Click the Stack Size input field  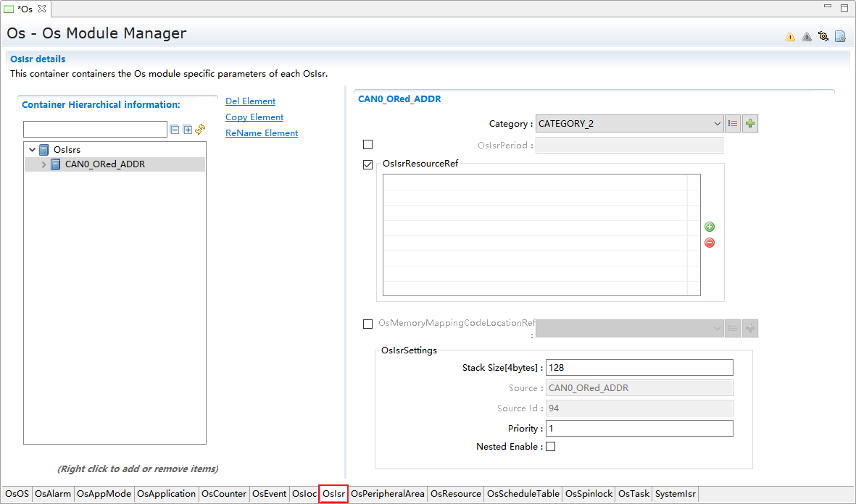639,368
